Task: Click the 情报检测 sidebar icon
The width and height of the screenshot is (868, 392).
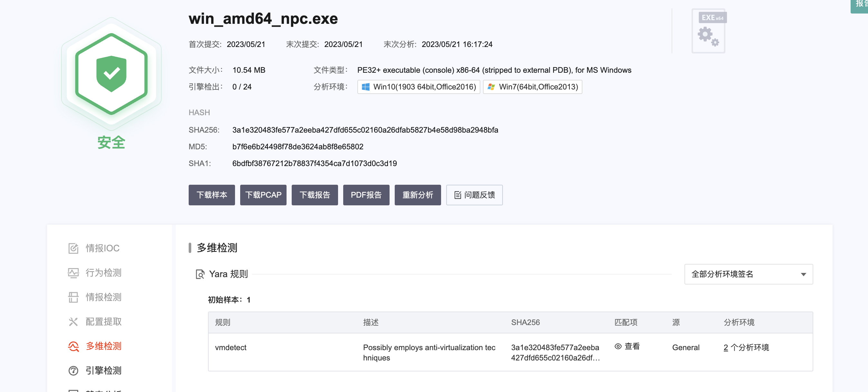Action: (73, 297)
